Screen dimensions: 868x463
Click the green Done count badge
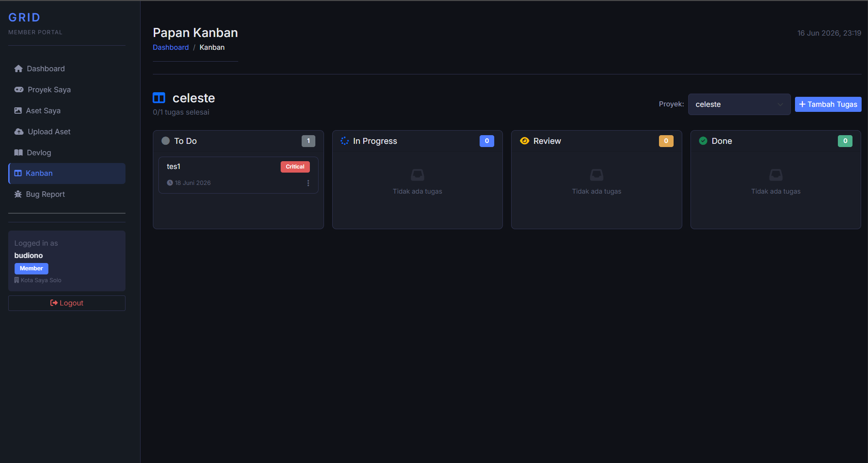point(845,141)
